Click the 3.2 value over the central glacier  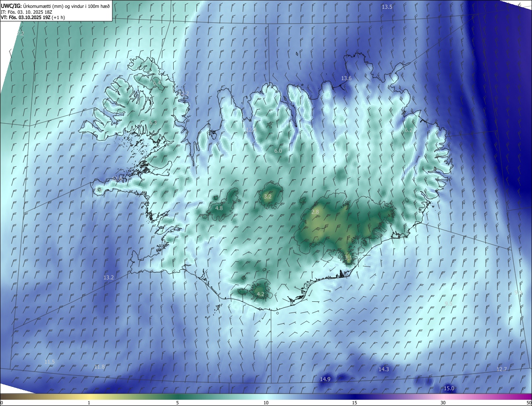(x=268, y=197)
